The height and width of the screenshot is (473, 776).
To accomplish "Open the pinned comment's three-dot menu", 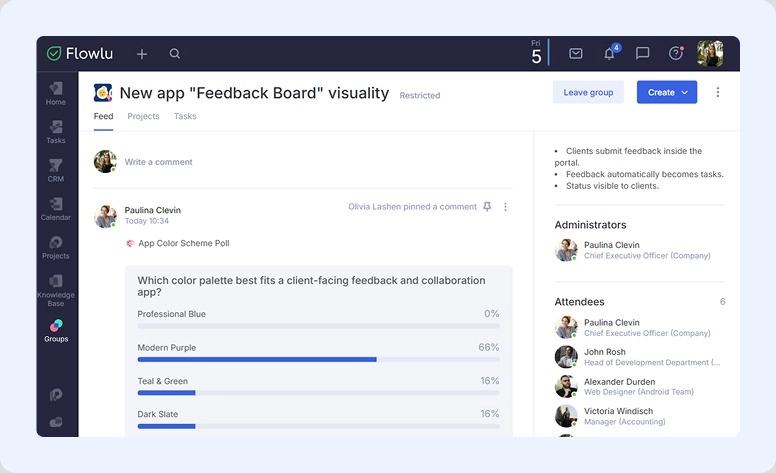I will (x=505, y=207).
